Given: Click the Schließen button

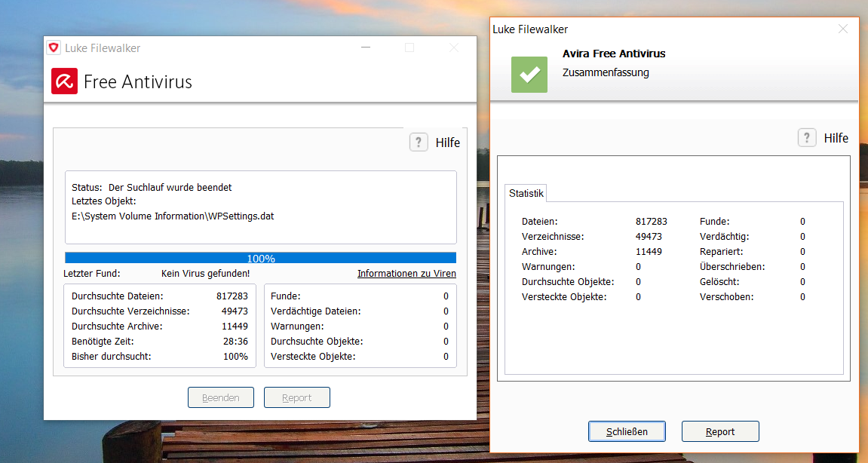Looking at the screenshot, I should (x=627, y=431).
